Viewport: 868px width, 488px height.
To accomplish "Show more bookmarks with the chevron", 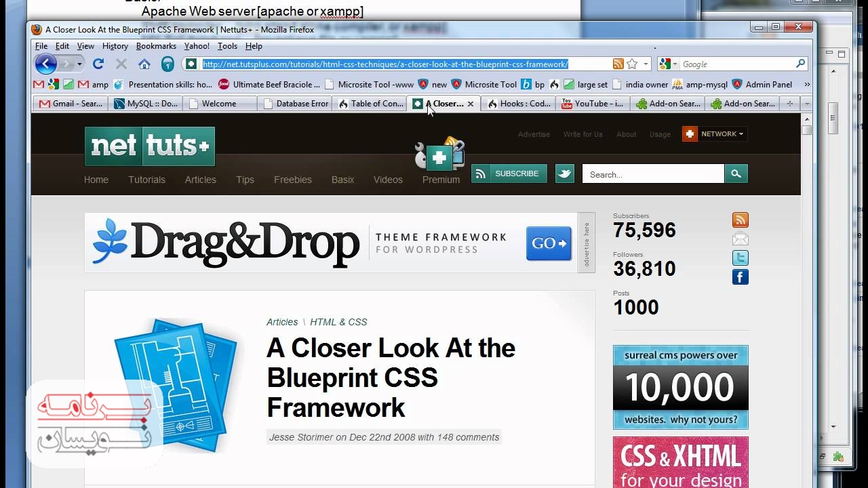I will (806, 85).
